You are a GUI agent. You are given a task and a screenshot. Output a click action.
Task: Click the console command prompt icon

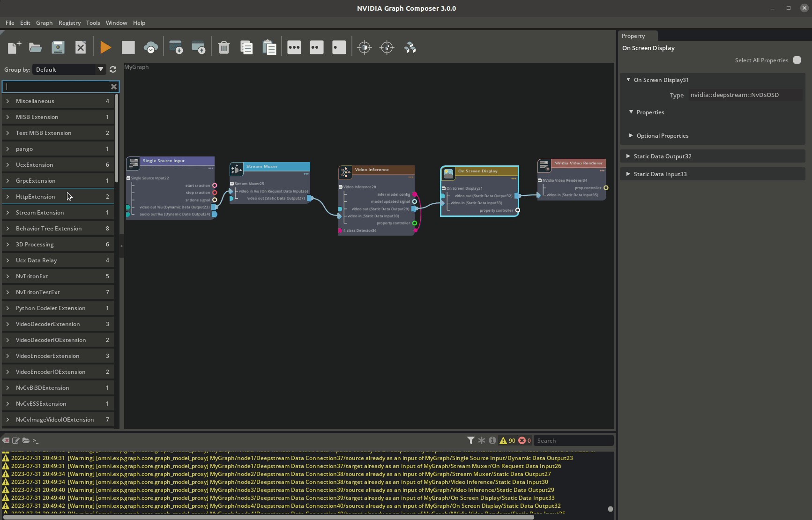click(36, 441)
